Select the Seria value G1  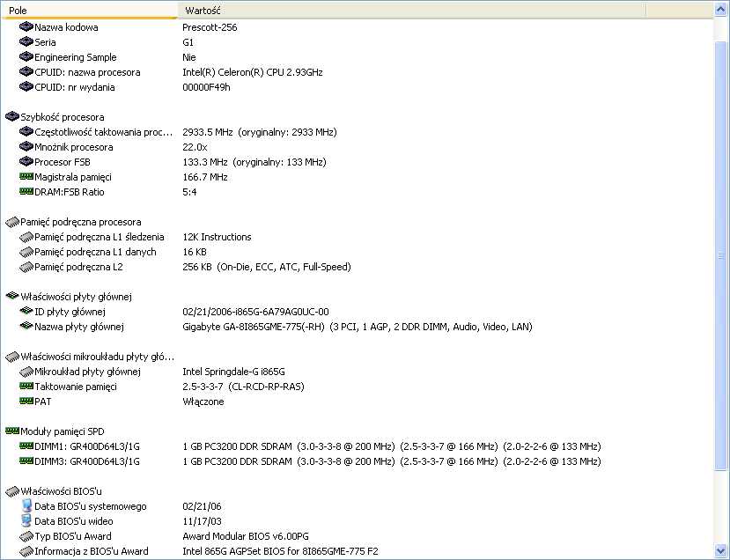pyautogui.click(x=188, y=42)
